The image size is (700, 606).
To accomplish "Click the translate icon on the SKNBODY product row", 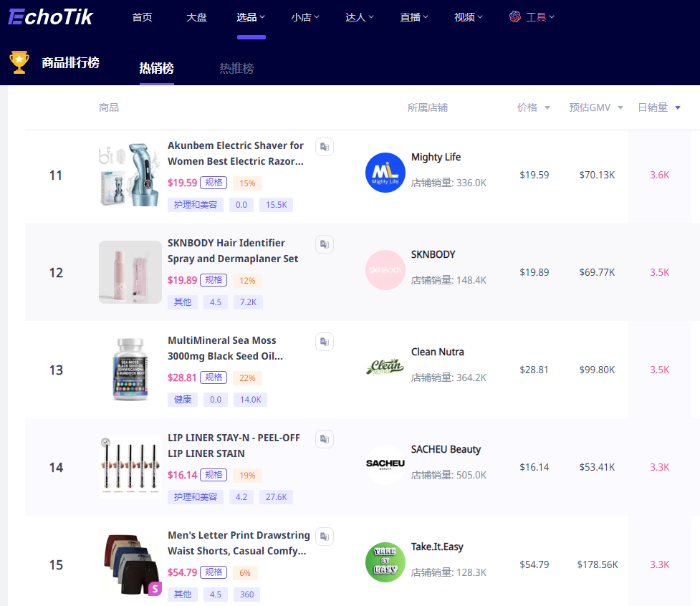I will point(324,244).
